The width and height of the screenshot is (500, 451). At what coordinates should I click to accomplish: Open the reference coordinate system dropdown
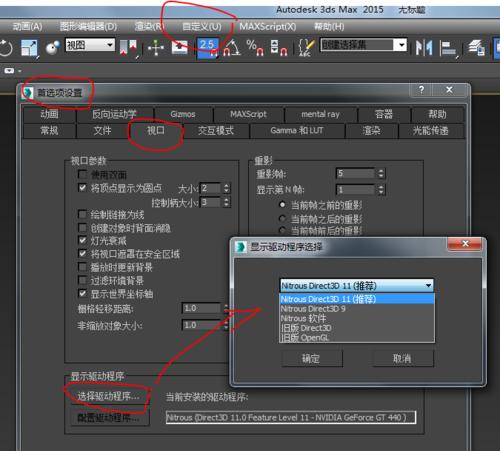(90, 45)
